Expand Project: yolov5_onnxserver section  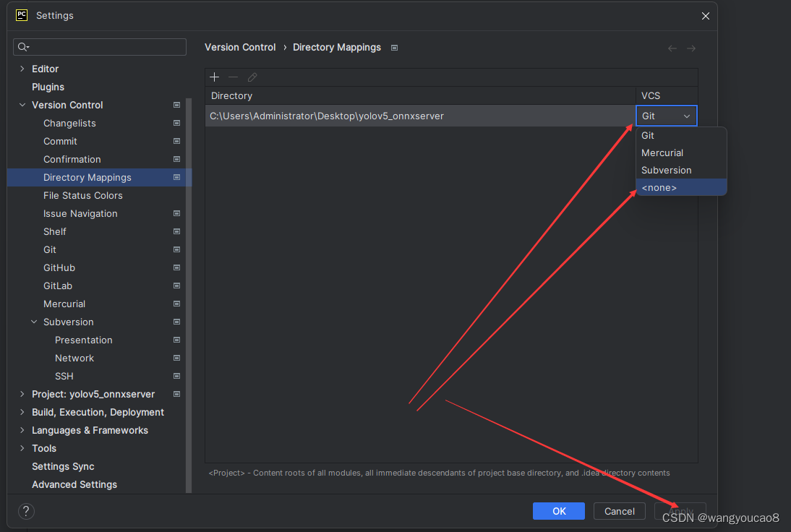21,394
